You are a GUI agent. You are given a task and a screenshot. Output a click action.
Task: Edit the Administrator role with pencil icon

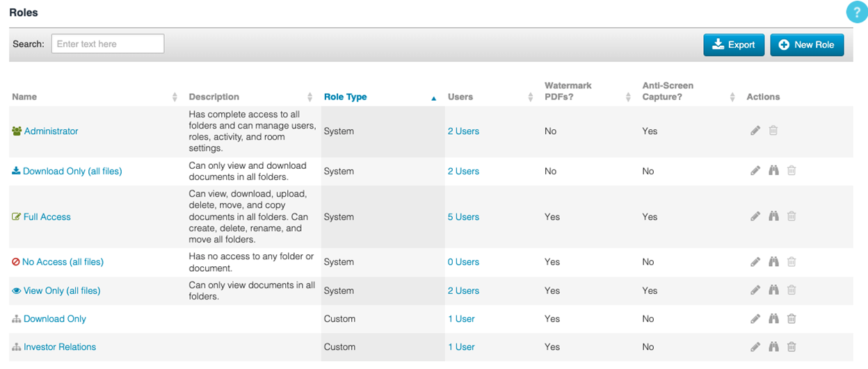(755, 131)
